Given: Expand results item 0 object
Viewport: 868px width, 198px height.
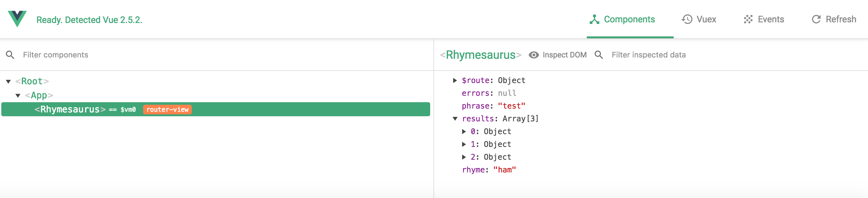Looking at the screenshot, I should [x=464, y=132].
